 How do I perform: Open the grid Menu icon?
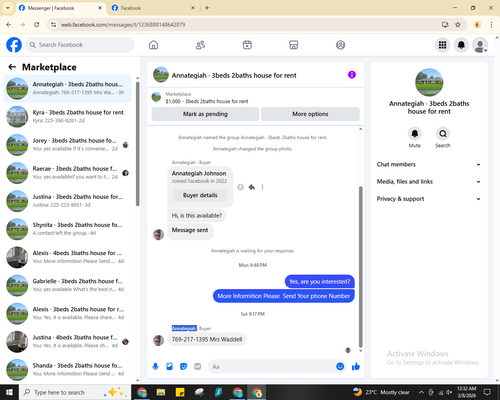click(442, 45)
